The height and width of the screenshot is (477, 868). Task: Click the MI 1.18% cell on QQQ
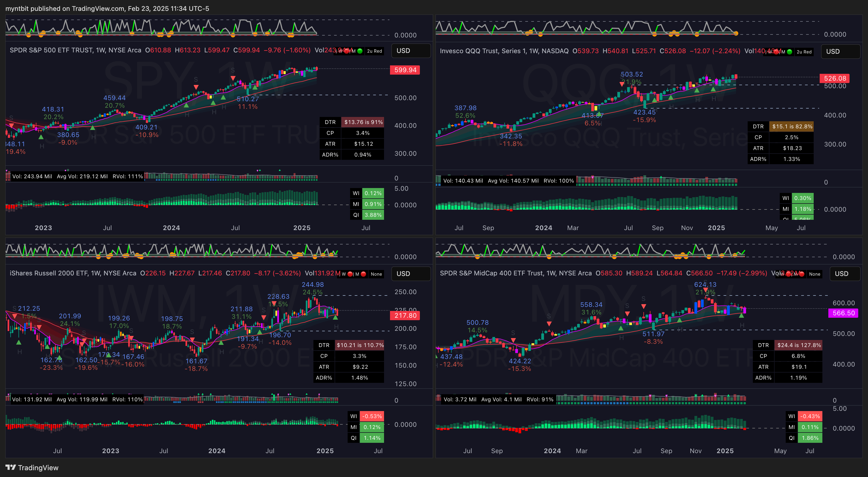coord(803,209)
